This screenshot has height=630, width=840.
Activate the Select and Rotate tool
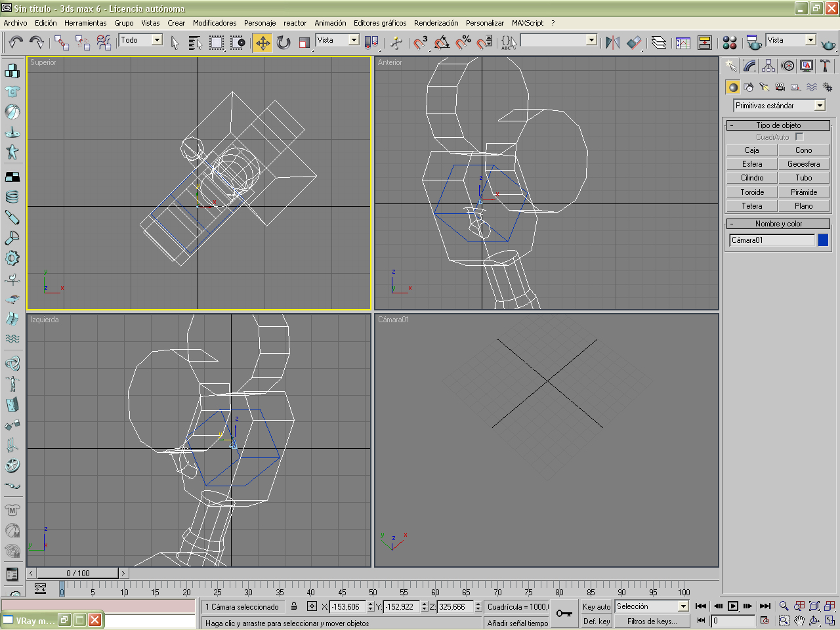[283, 43]
